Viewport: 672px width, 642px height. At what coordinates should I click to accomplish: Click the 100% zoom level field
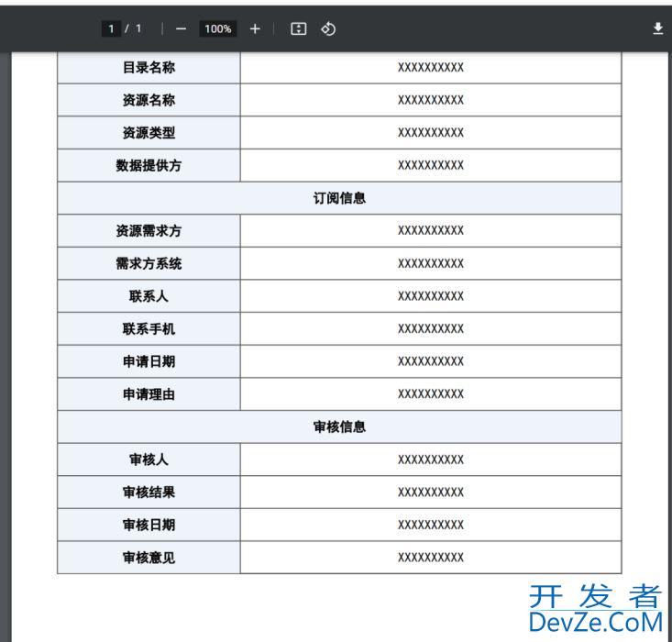tap(217, 29)
